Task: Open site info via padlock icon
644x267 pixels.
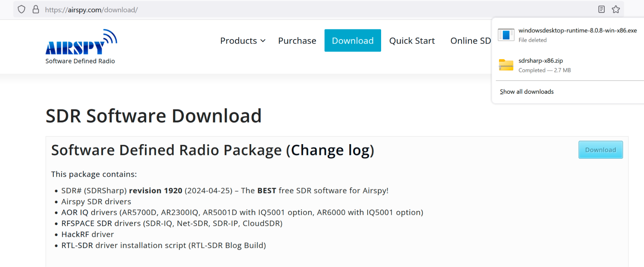Action: pos(36,10)
